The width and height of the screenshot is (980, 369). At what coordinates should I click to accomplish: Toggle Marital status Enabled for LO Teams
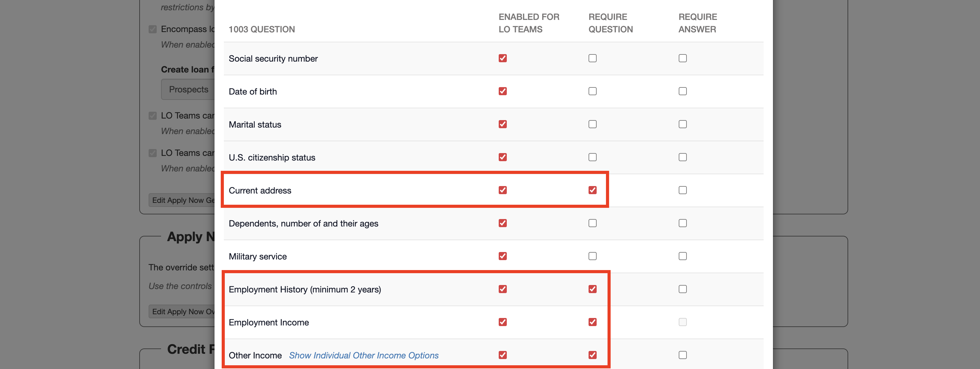tap(502, 124)
